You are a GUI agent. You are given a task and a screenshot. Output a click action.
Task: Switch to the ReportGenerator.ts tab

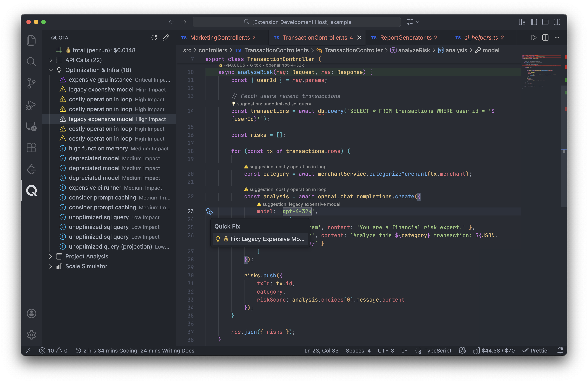(x=406, y=38)
